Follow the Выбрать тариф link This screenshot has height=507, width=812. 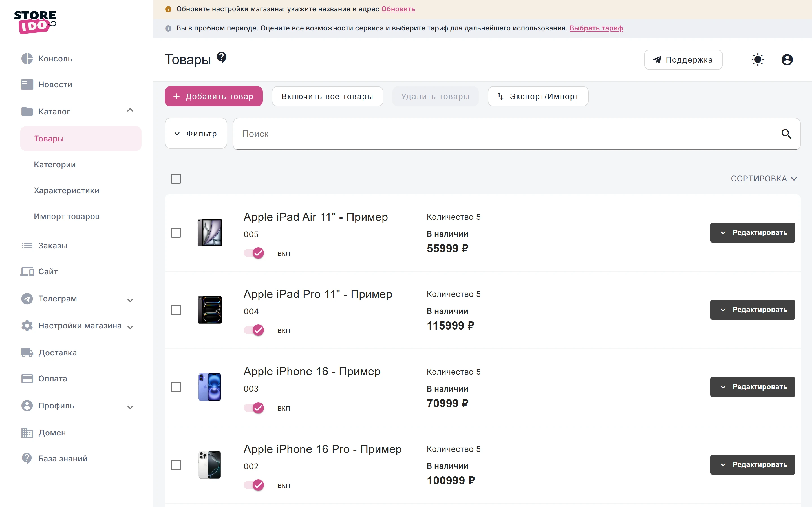[x=596, y=28]
